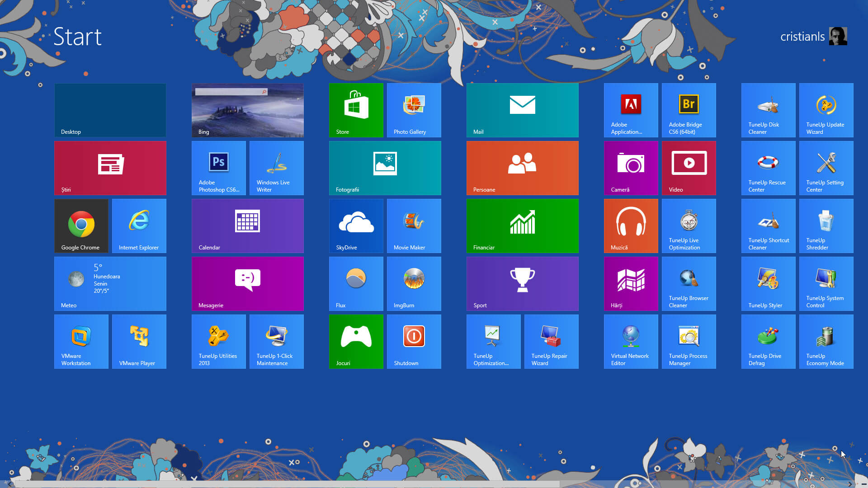Open TuneUp Drive Defrag tile
Screen dimensions: 868x488
tap(768, 341)
